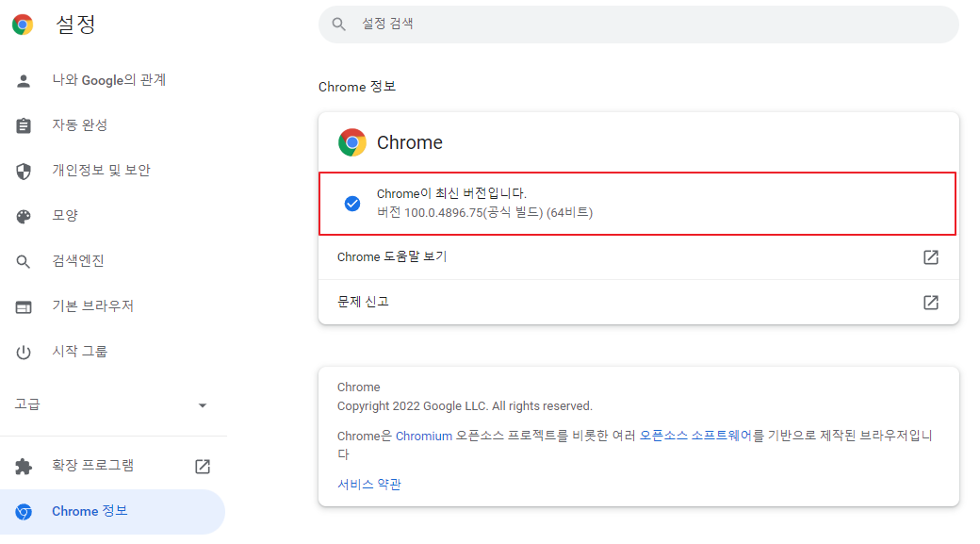980x544 pixels.
Task: Click the Chrome icon beside Chrome 정보 sidebar item
Action: click(24, 512)
